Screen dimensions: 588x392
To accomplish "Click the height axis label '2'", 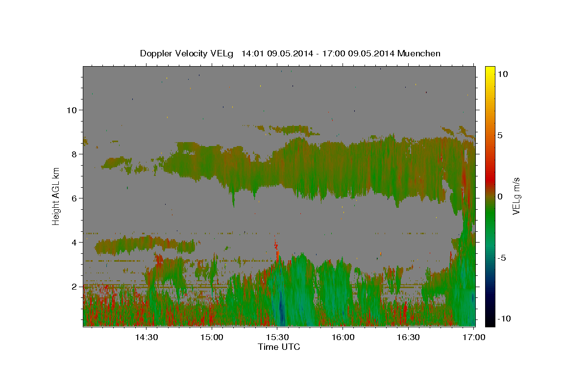I will [x=74, y=286].
